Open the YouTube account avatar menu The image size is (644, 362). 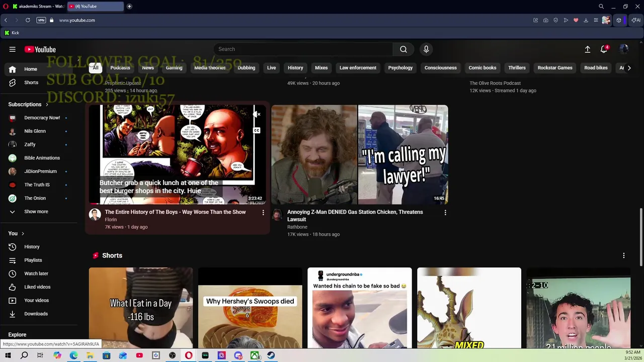624,49
